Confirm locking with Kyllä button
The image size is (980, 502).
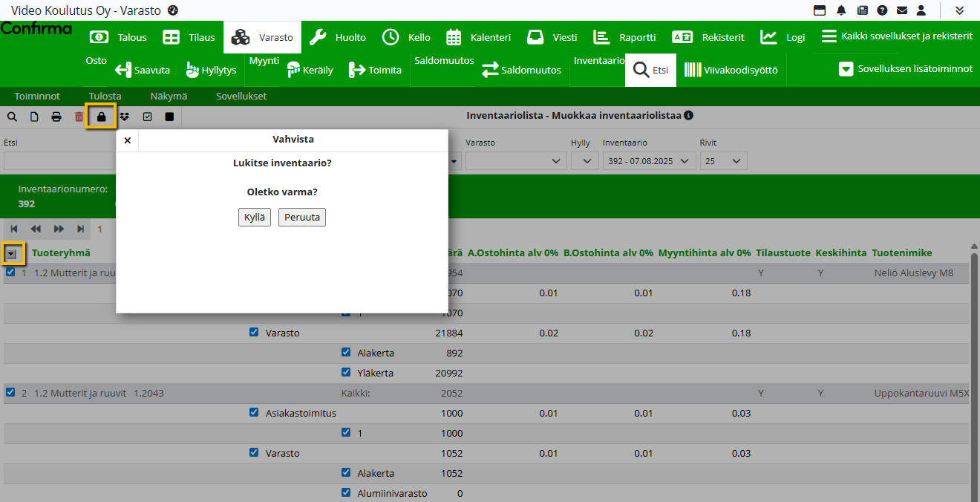coord(255,218)
